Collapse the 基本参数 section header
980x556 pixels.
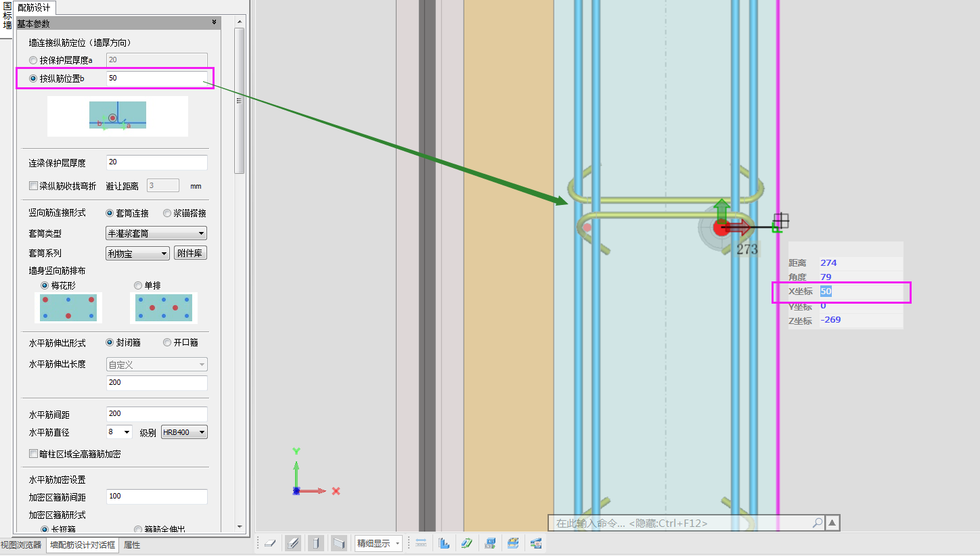pyautogui.click(x=214, y=23)
